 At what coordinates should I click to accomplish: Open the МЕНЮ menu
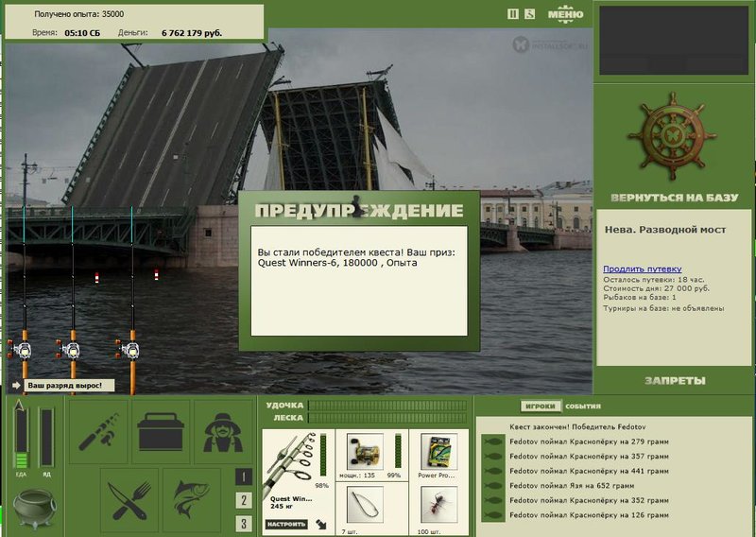click(565, 13)
